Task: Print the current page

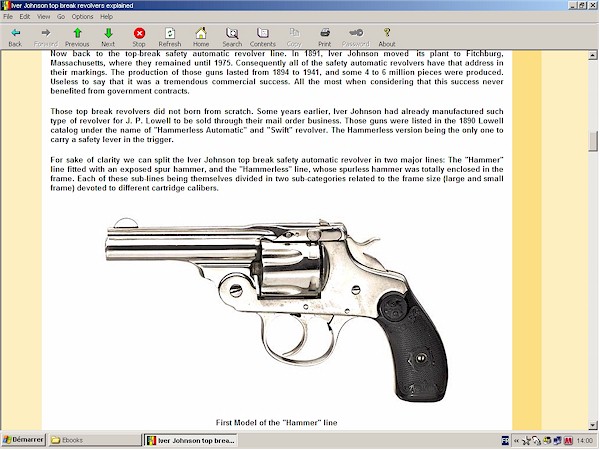Action: click(x=324, y=37)
